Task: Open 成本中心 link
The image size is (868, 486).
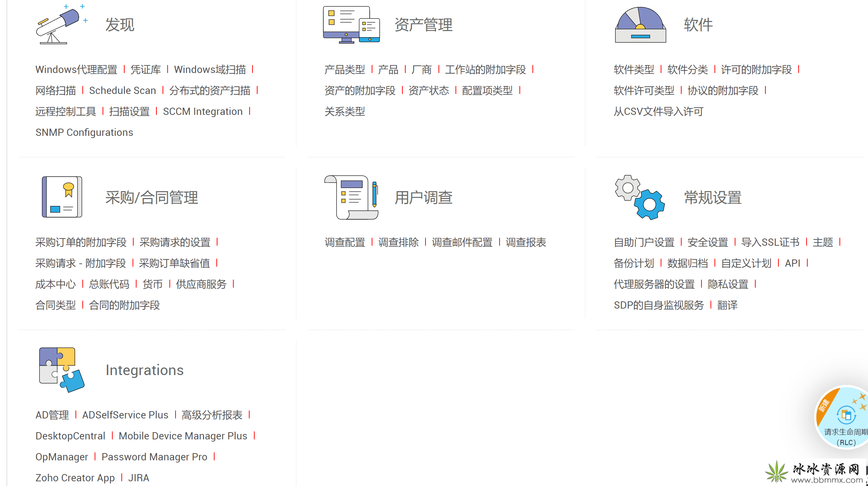Action: (56, 284)
